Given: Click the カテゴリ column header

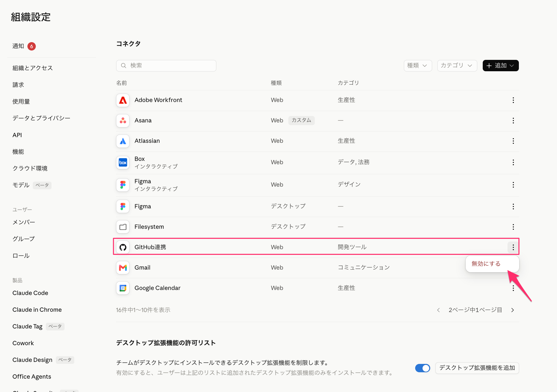Looking at the screenshot, I should (x=348, y=83).
